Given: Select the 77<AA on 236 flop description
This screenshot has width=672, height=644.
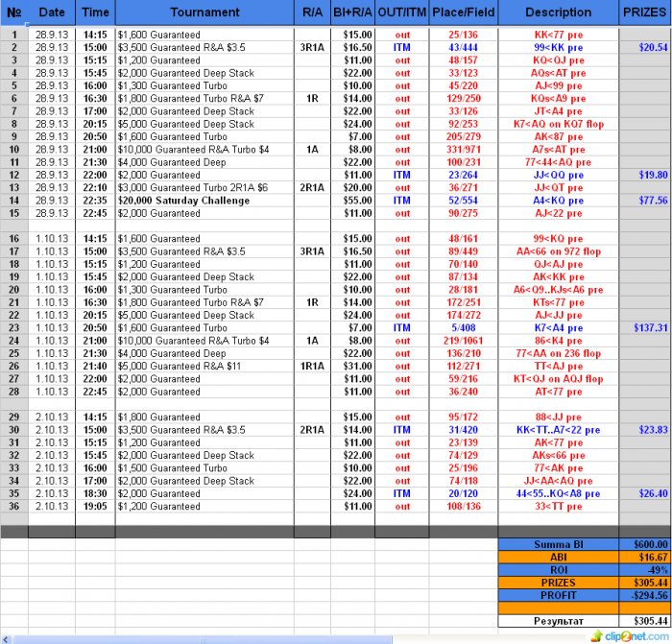Looking at the screenshot, I should click(559, 353).
